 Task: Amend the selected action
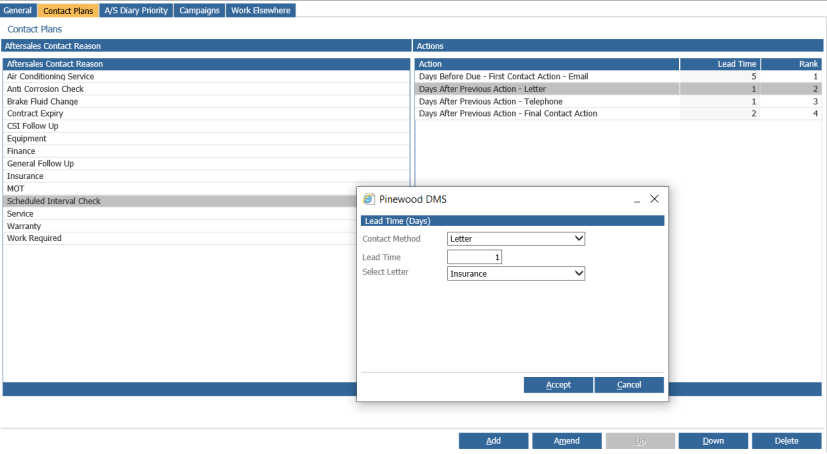tap(566, 441)
